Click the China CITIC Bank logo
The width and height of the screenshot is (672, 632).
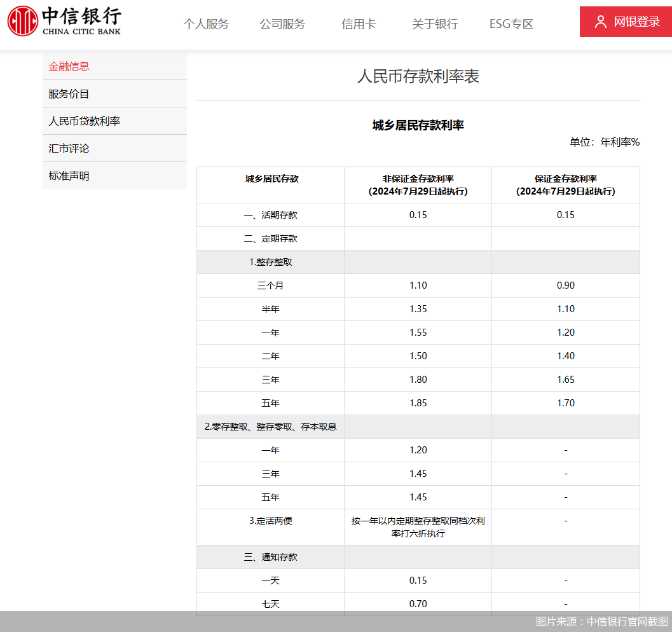pos(64,21)
